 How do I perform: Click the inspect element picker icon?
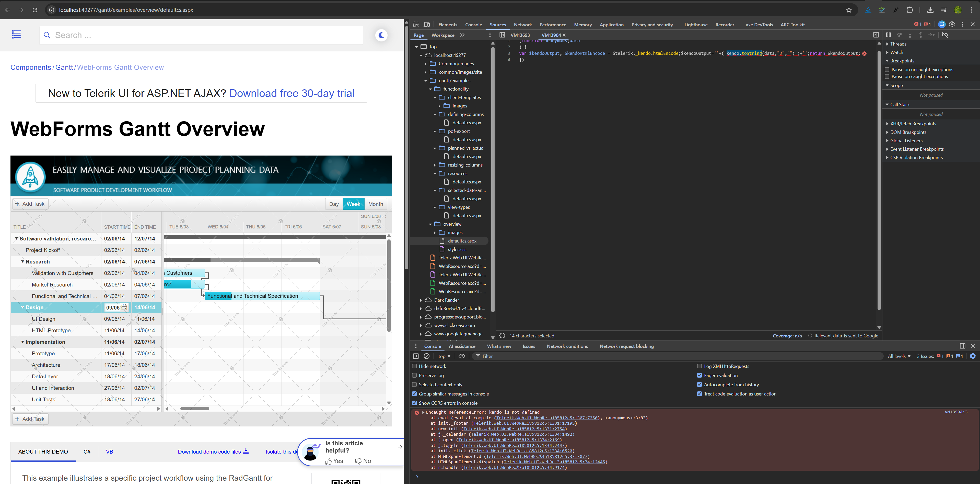point(416,24)
